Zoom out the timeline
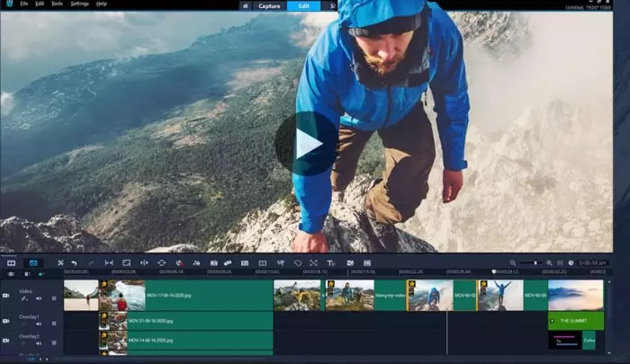The width and height of the screenshot is (630, 364). pyautogui.click(x=513, y=262)
